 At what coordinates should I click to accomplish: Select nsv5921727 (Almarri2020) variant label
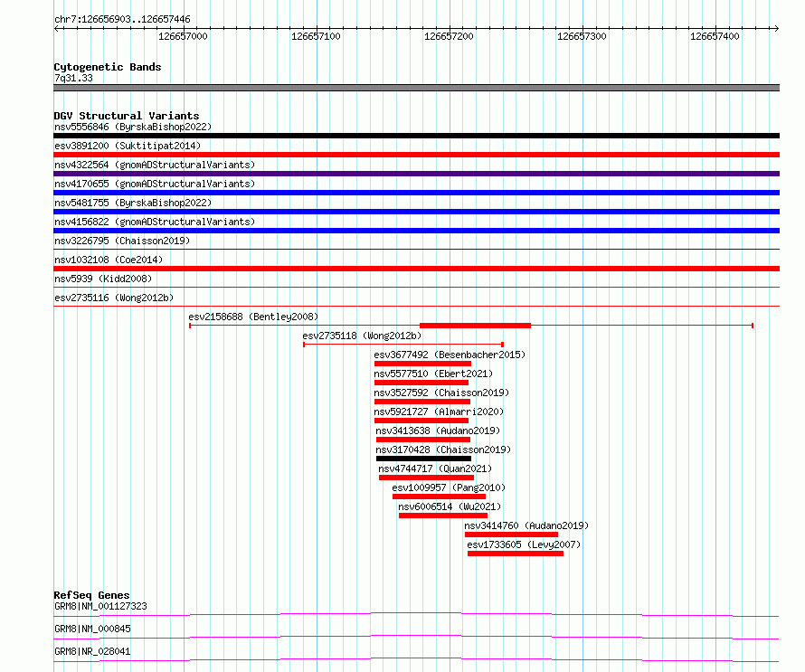(439, 412)
